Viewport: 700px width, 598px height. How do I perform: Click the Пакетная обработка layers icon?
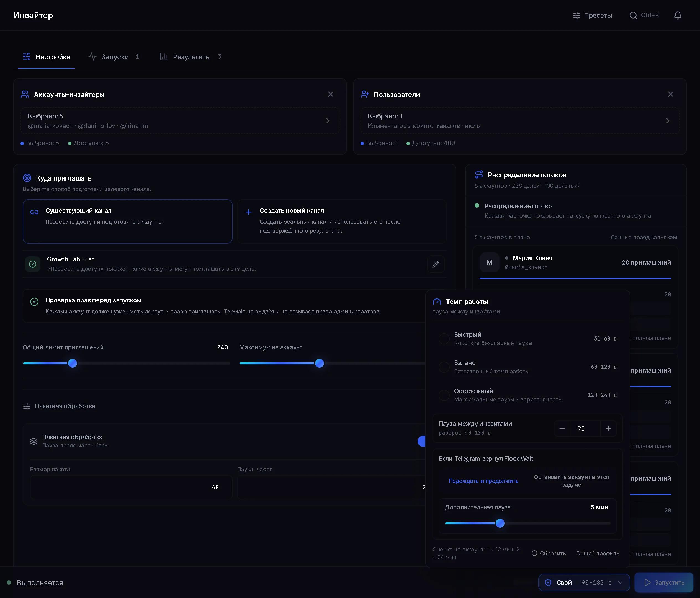(x=34, y=441)
